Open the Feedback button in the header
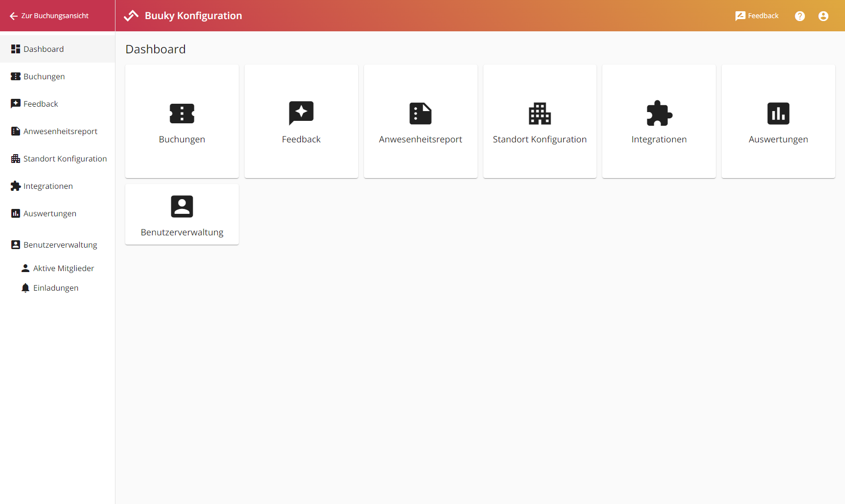This screenshot has height=504, width=845. [757, 15]
